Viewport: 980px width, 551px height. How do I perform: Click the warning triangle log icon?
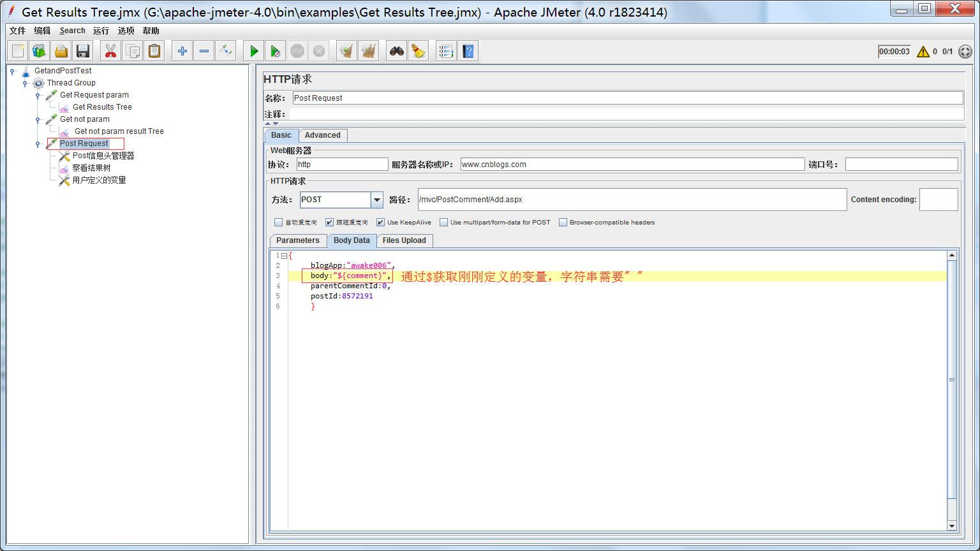[x=923, y=52]
